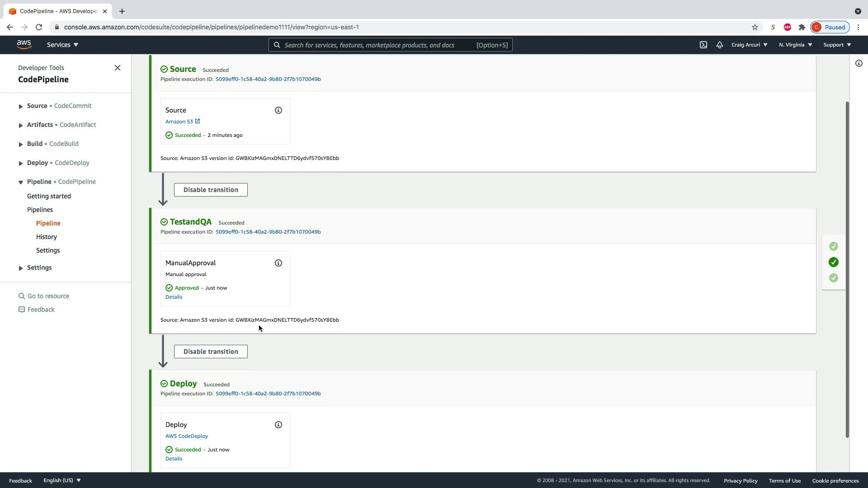Open Services menu in AWS header

pyautogui.click(x=62, y=45)
